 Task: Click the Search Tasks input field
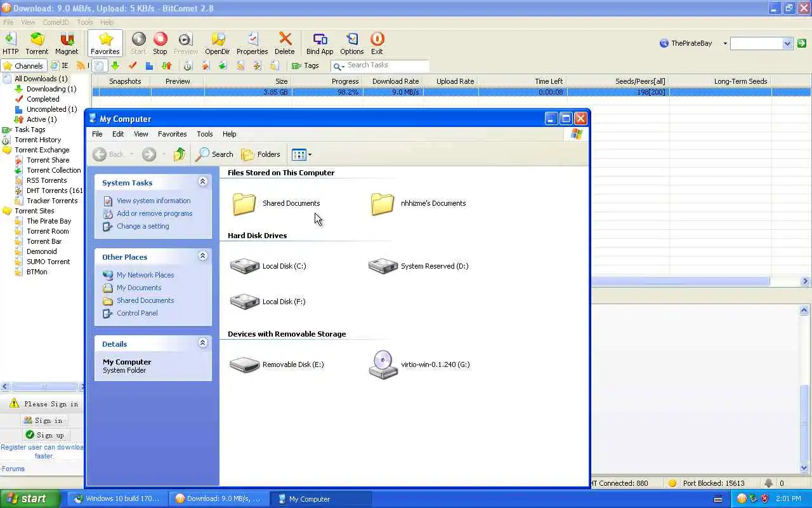pos(387,65)
